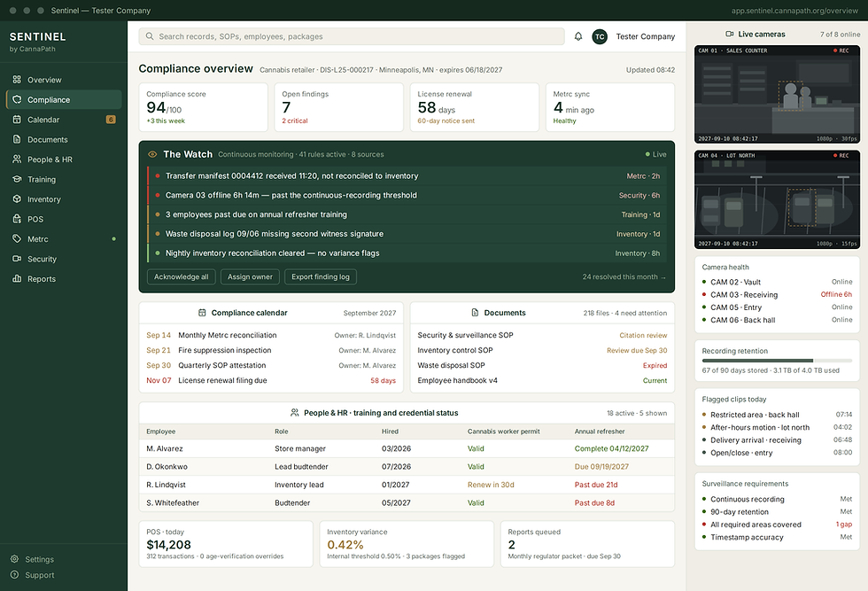This screenshot has height=591, width=868.
Task: Open the After-hours motion lot north clip
Action: [777, 428]
